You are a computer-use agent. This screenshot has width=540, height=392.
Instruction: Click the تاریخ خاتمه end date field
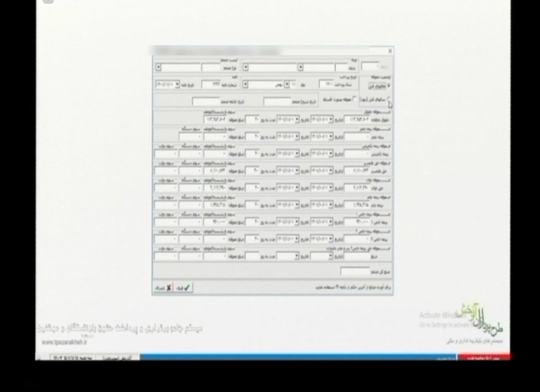206,102
